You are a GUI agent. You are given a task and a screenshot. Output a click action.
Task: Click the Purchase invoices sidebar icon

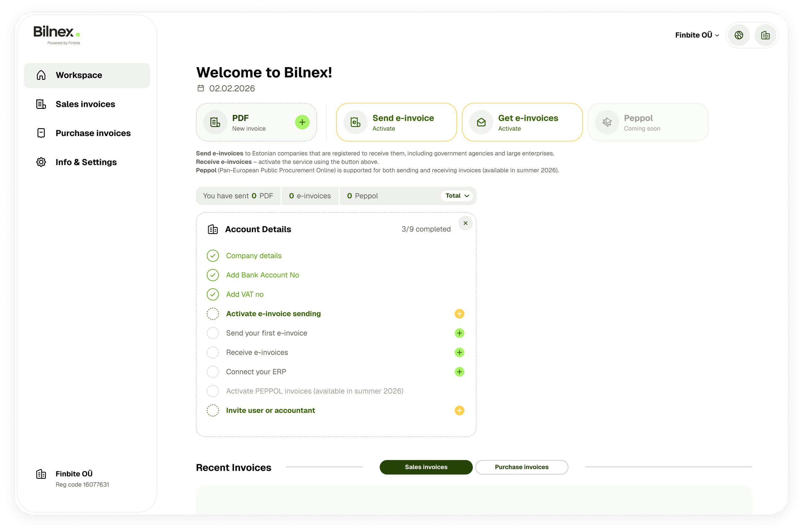pyautogui.click(x=41, y=133)
